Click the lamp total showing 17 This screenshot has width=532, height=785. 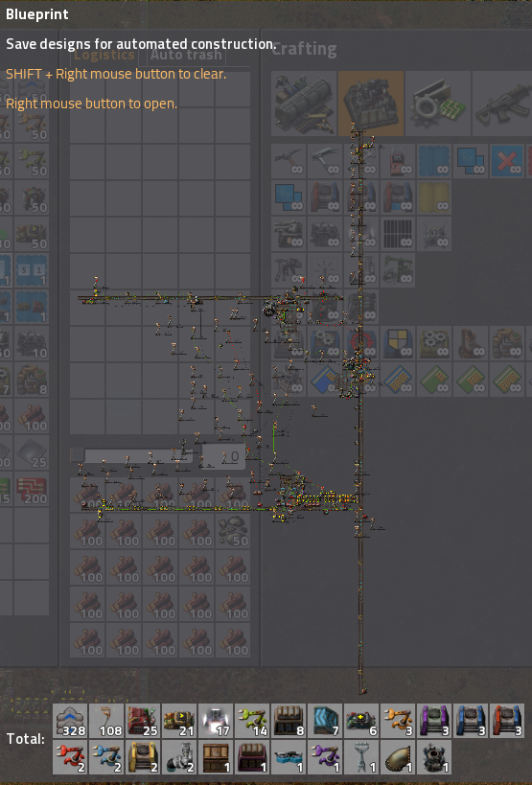click(x=216, y=721)
